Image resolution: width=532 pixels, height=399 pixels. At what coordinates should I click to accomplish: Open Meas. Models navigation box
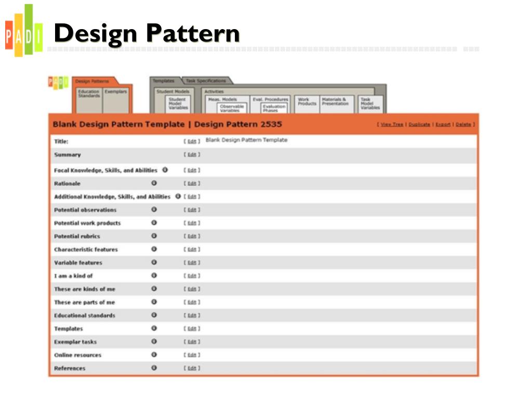222,99
